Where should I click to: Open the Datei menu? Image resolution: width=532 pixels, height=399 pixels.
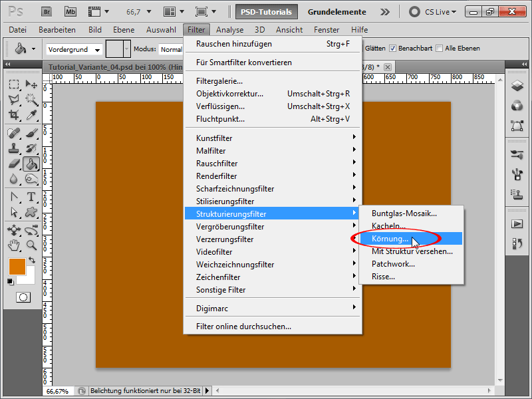[18, 30]
